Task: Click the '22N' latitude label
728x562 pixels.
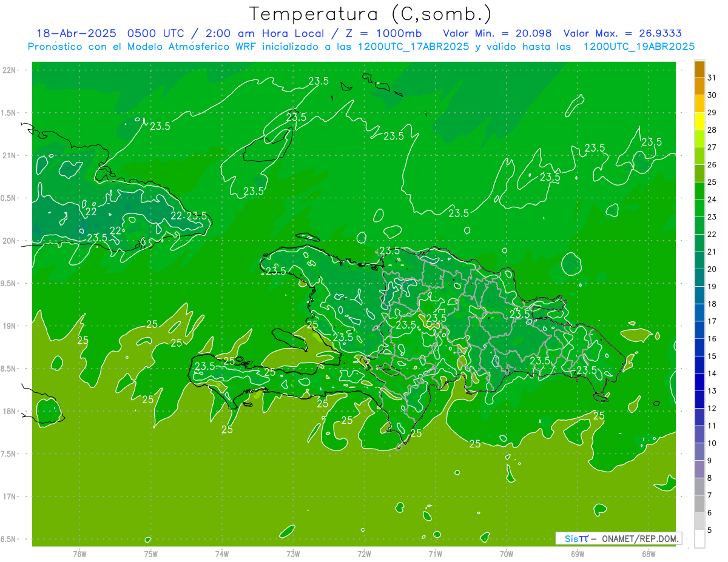Action: click(x=9, y=70)
